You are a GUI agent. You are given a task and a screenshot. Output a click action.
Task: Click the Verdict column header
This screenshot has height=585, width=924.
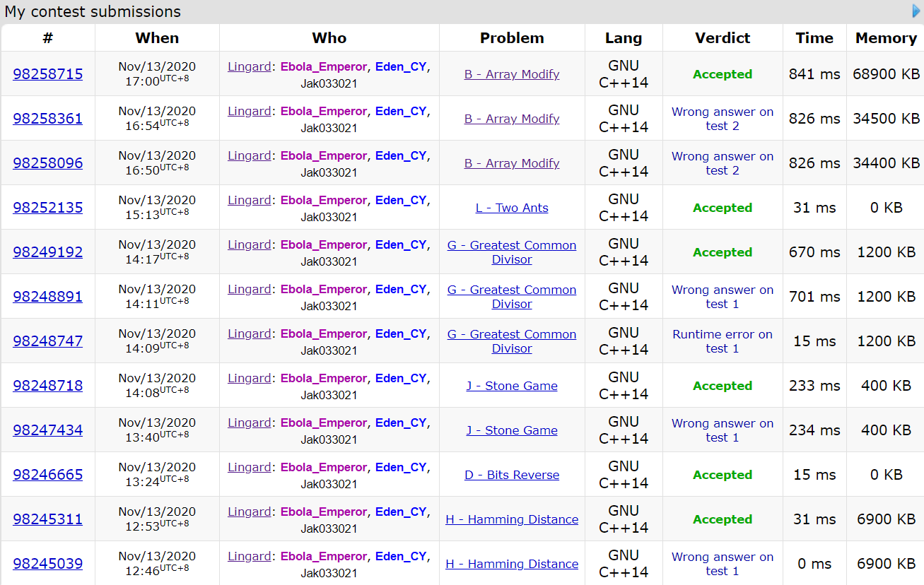(x=723, y=38)
